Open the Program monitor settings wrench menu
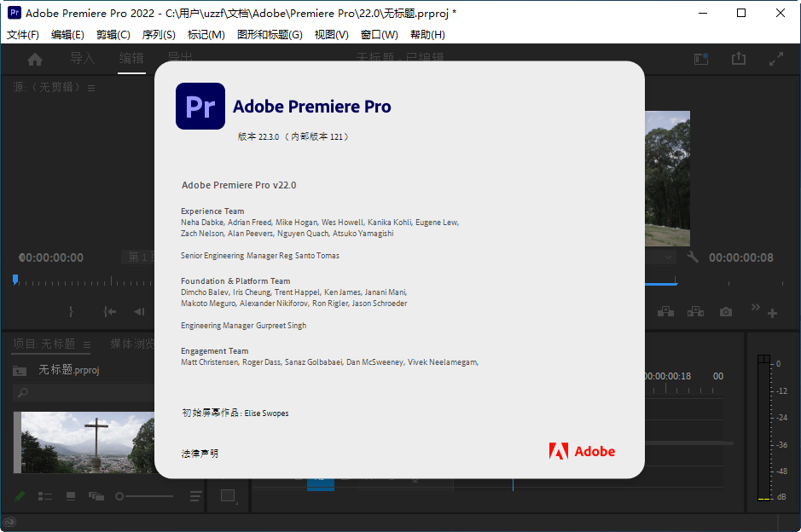801x532 pixels. (693, 257)
